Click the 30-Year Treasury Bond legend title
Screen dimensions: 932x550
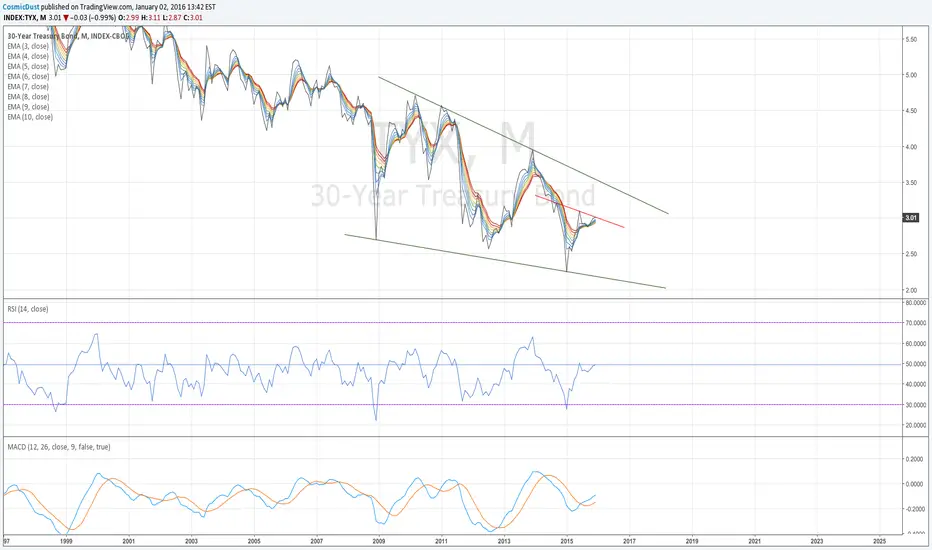click(68, 36)
